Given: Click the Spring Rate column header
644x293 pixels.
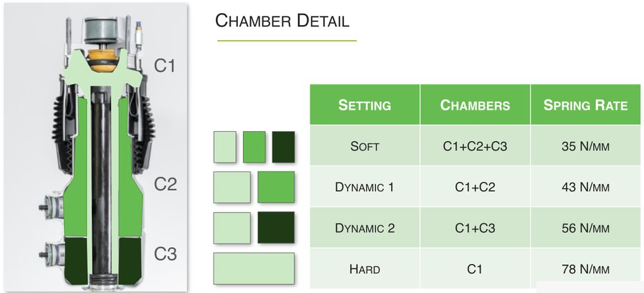Looking at the screenshot, I should (586, 105).
